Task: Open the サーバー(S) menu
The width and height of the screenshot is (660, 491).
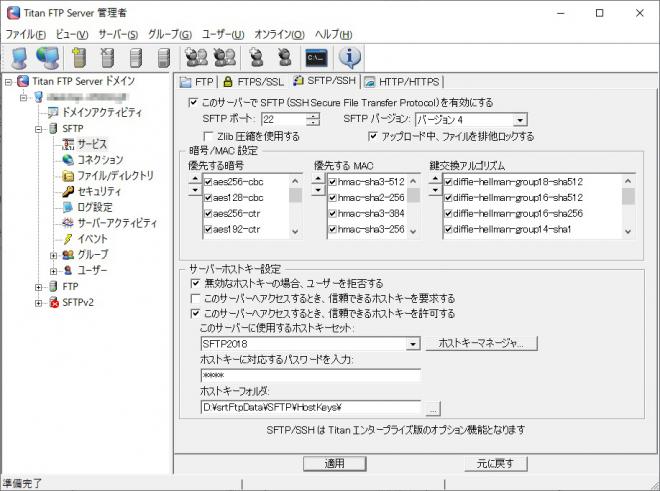Action: (x=118, y=35)
